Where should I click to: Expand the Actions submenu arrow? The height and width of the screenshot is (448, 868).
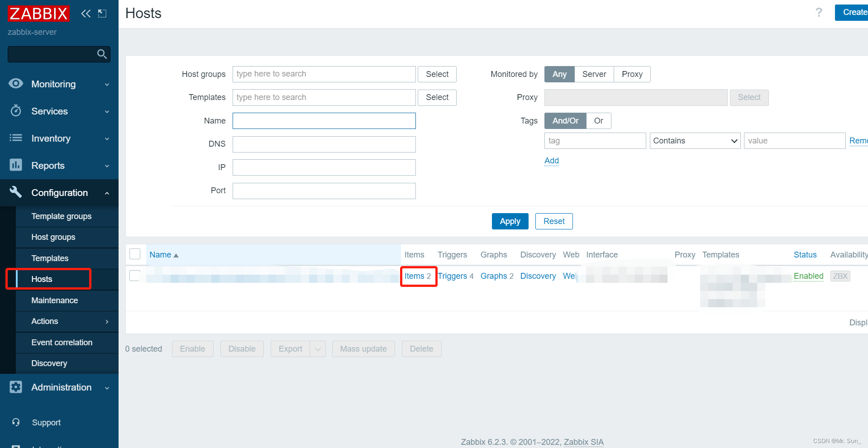107,321
